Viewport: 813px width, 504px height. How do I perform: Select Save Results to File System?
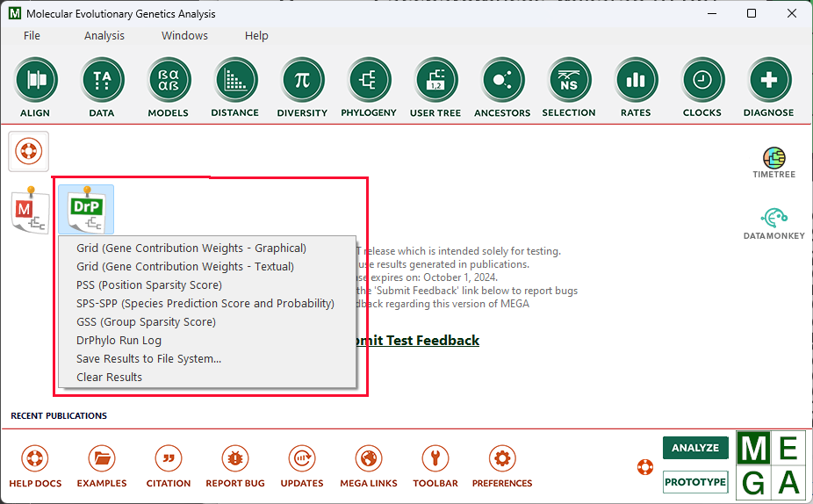click(x=148, y=358)
